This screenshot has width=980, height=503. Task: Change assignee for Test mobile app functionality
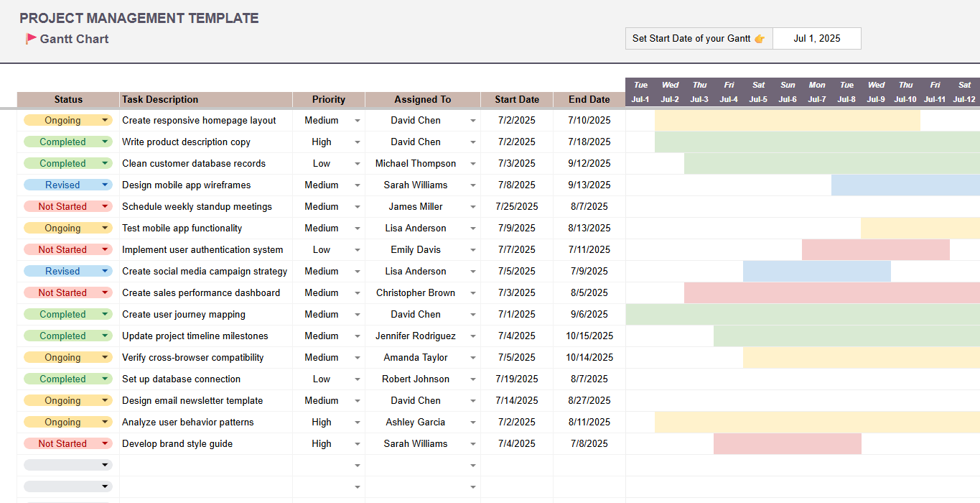pos(472,228)
